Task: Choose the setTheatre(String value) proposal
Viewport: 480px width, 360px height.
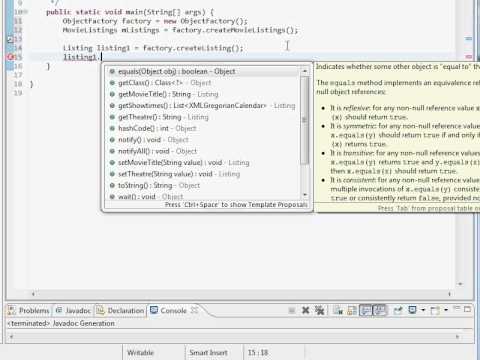Action: (x=202, y=174)
